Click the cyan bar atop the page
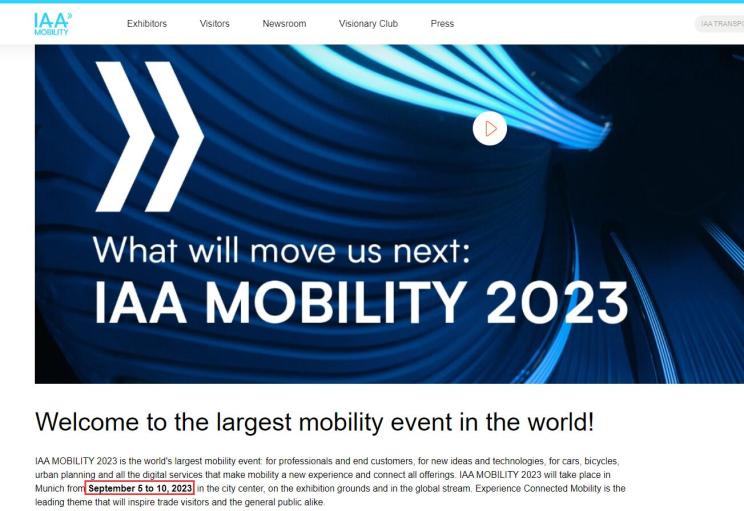The image size is (744, 511). coord(372,2)
